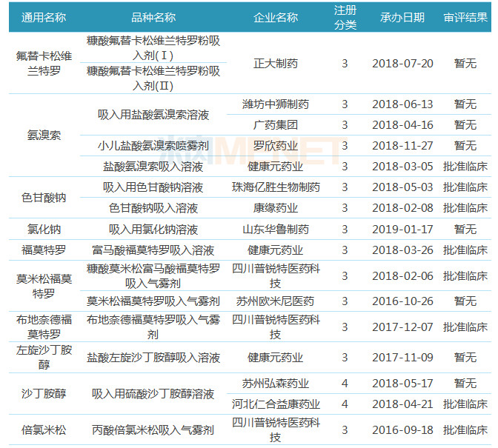498x448 pixels.
Task: Select 莫米松福莫特罗吸入气雾剂 product cell
Action: [153, 301]
